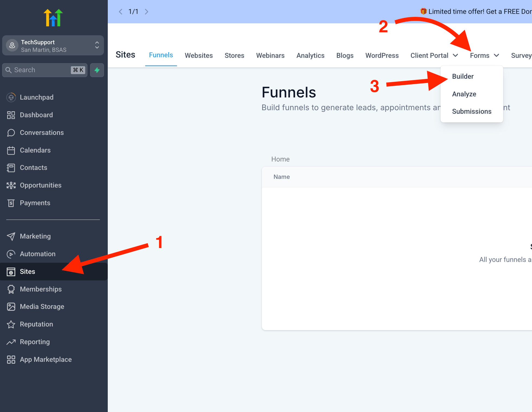532x412 pixels.
Task: Open Launchpad from the sidebar
Action: click(54, 97)
